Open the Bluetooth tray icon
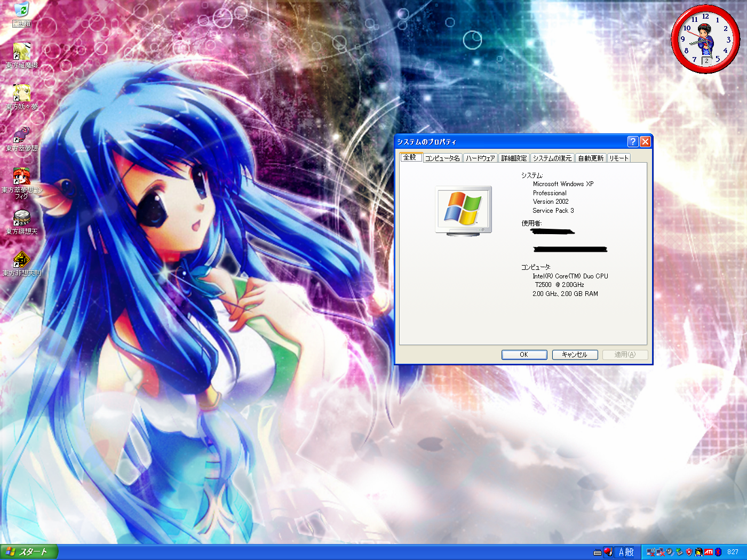The height and width of the screenshot is (560, 747). click(718, 552)
